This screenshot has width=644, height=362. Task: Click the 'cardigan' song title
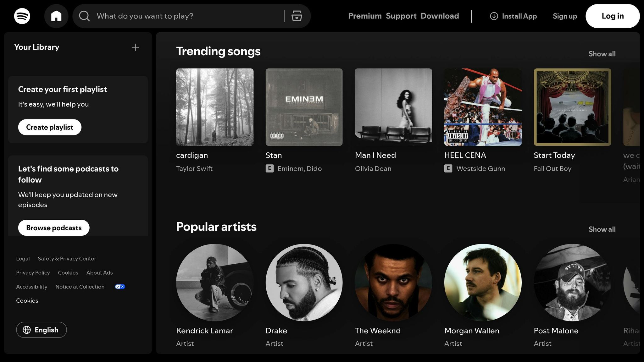(x=192, y=155)
